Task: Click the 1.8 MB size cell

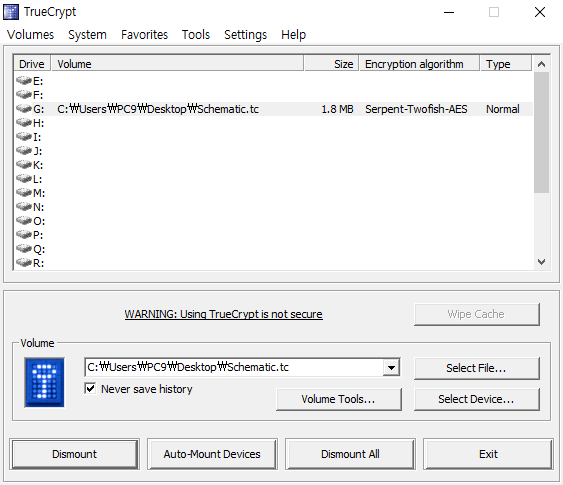Action: 337,109
